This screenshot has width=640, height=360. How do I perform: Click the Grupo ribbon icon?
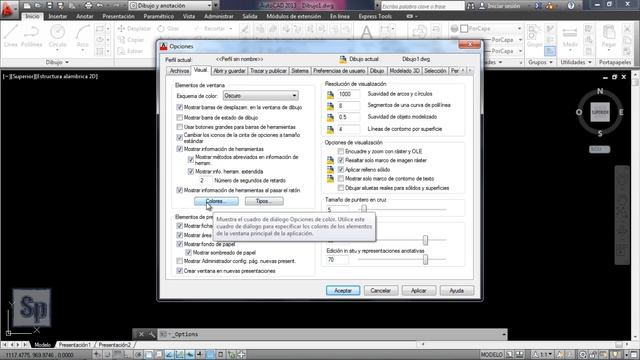pyautogui.click(x=534, y=35)
